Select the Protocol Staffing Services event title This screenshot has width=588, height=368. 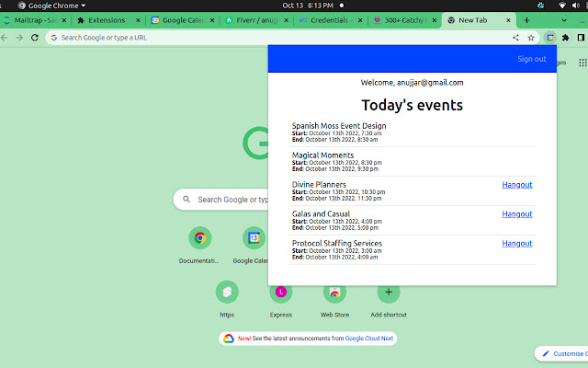[337, 243]
